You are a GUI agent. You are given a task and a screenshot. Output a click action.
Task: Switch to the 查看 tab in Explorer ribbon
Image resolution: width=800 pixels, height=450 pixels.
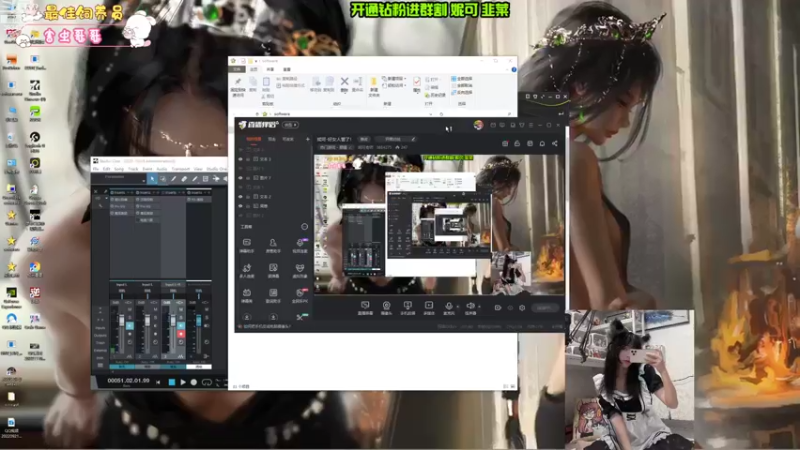[x=287, y=69]
